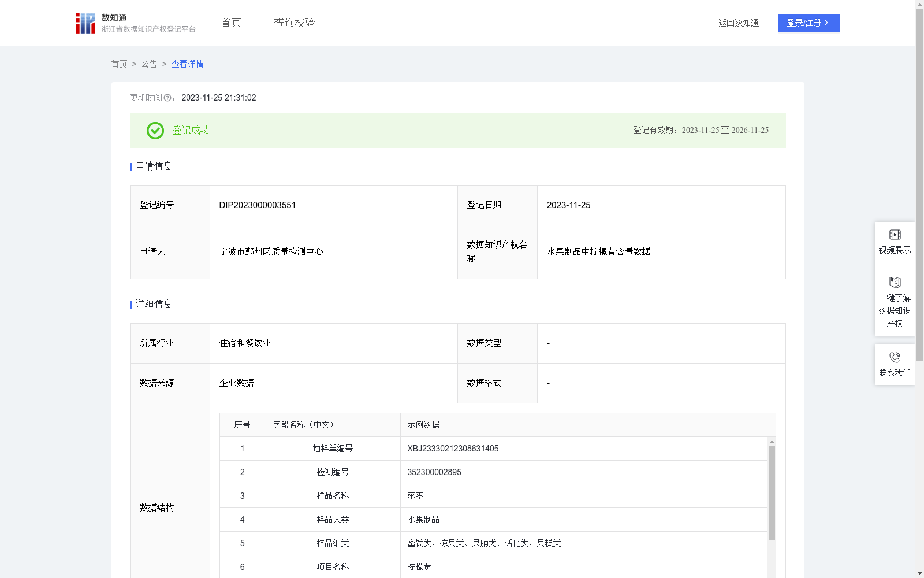Select the update time 2023-11-25 21:31:02
This screenshot has width=924, height=578.
(x=219, y=98)
